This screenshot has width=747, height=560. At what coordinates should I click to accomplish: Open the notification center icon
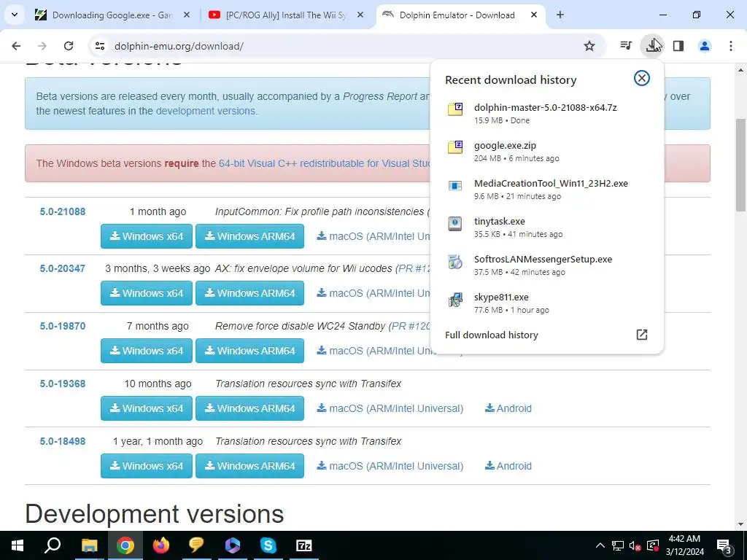[724, 546]
